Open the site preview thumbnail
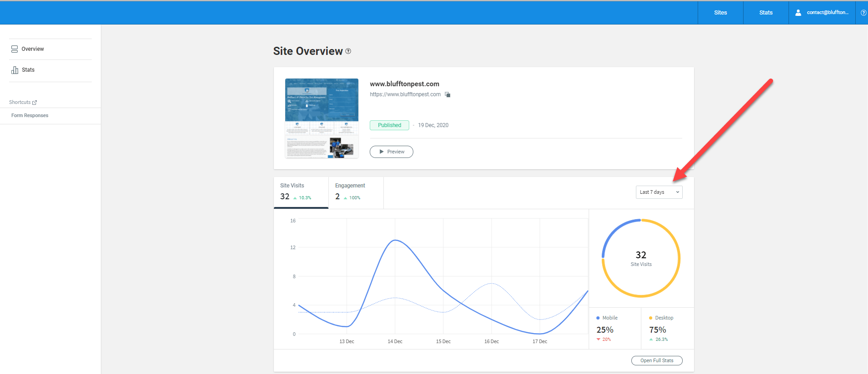Screen dimensions: 868x374 click(322, 118)
